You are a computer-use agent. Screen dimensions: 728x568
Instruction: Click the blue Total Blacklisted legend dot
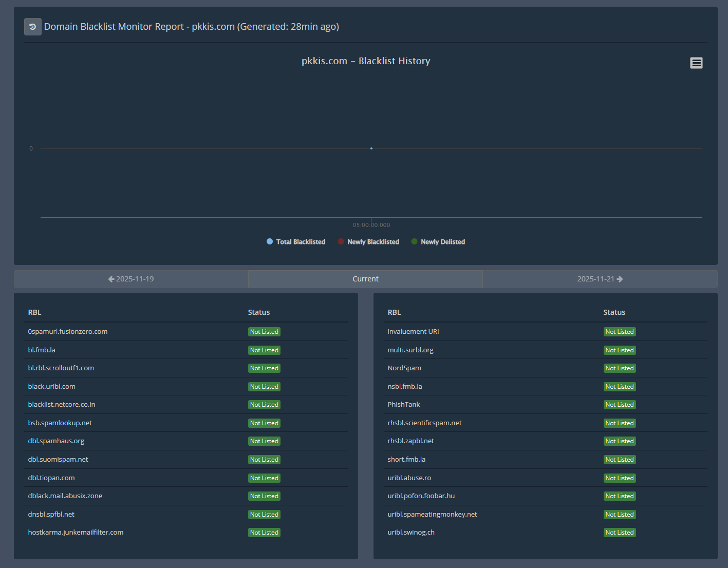coord(270,241)
